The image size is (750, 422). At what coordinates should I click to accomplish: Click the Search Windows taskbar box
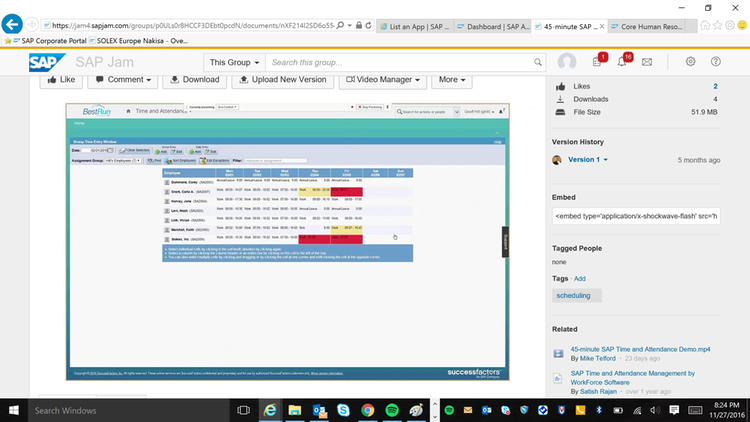pos(128,411)
